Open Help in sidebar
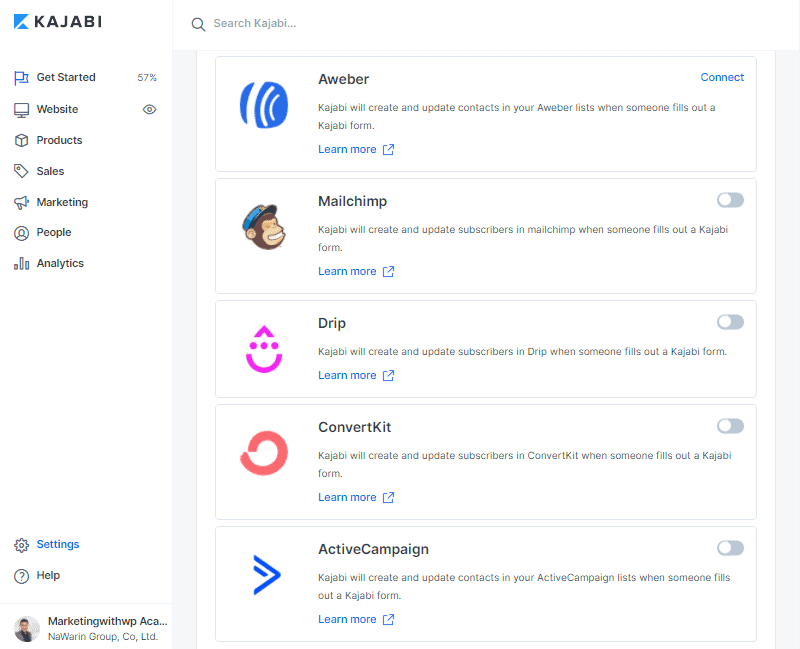Screen dimensions: 800x649 (48, 575)
